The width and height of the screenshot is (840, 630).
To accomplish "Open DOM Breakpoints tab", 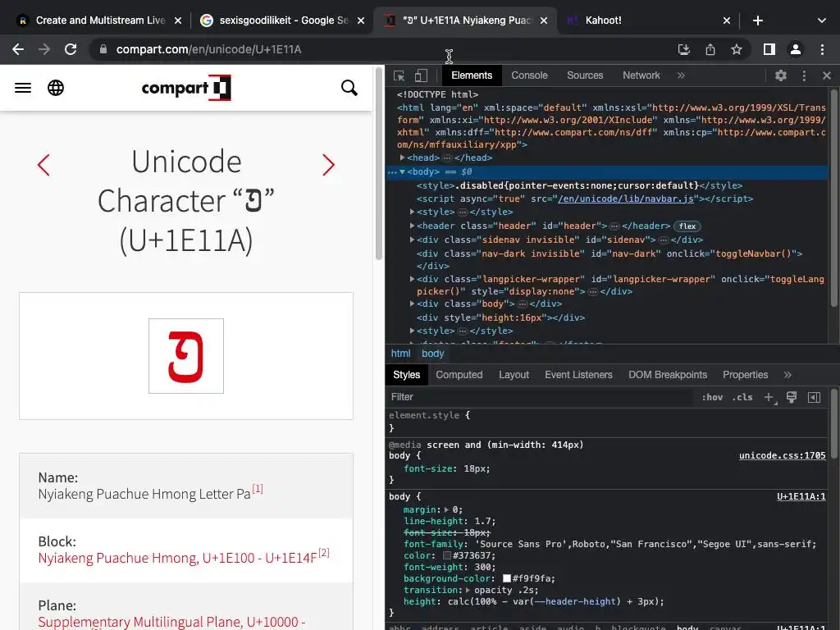I will point(668,375).
